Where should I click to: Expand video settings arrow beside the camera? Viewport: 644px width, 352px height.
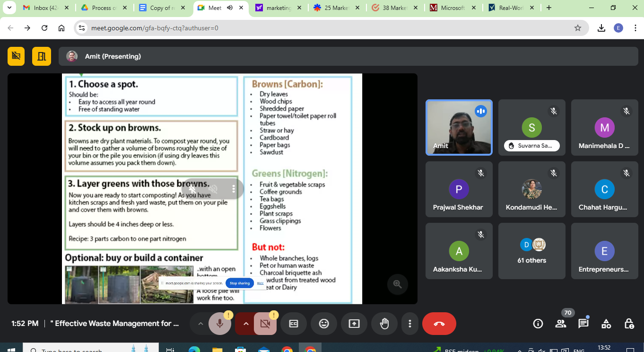tap(246, 324)
